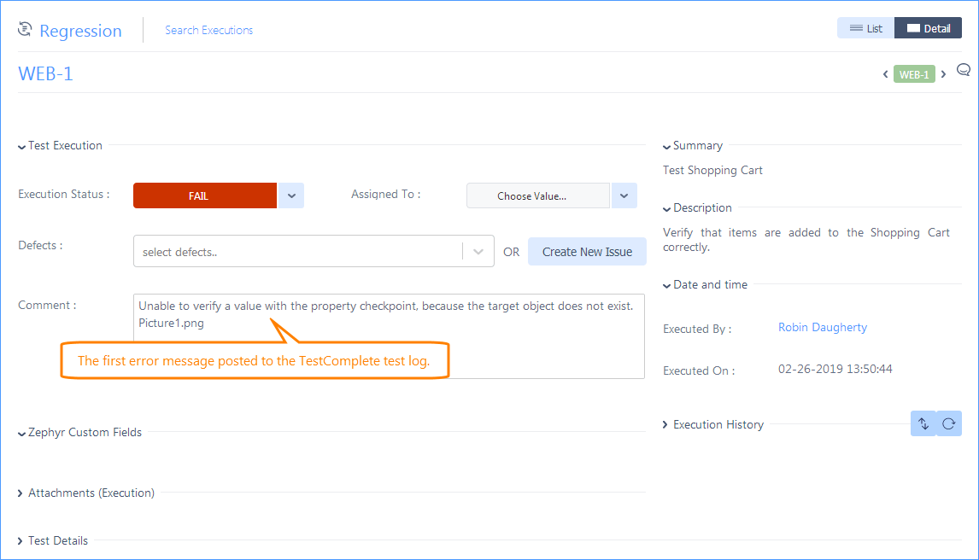
Task: Select the WEB-1 badge in the navigator
Action: pyautogui.click(x=914, y=74)
